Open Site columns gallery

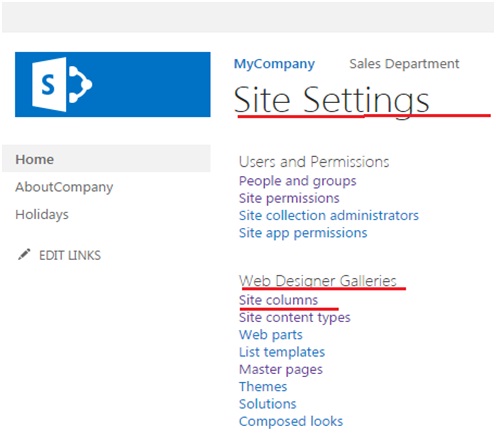tap(278, 300)
